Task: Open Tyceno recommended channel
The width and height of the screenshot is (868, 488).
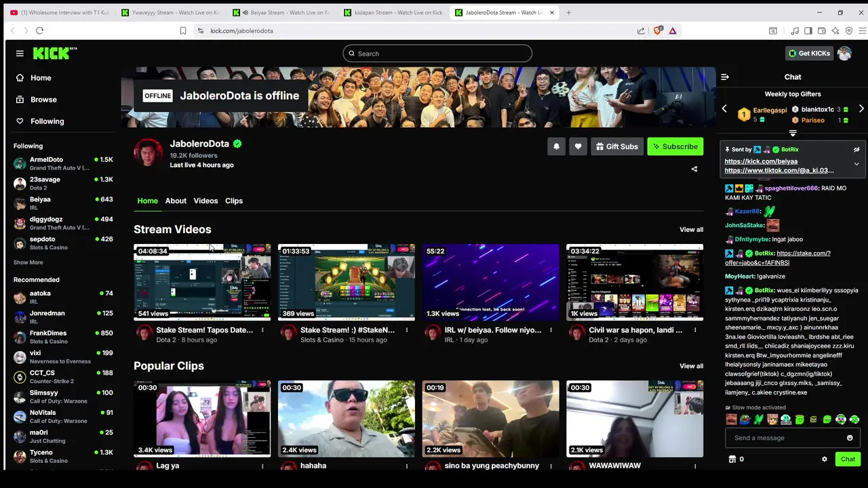Action: (62, 456)
